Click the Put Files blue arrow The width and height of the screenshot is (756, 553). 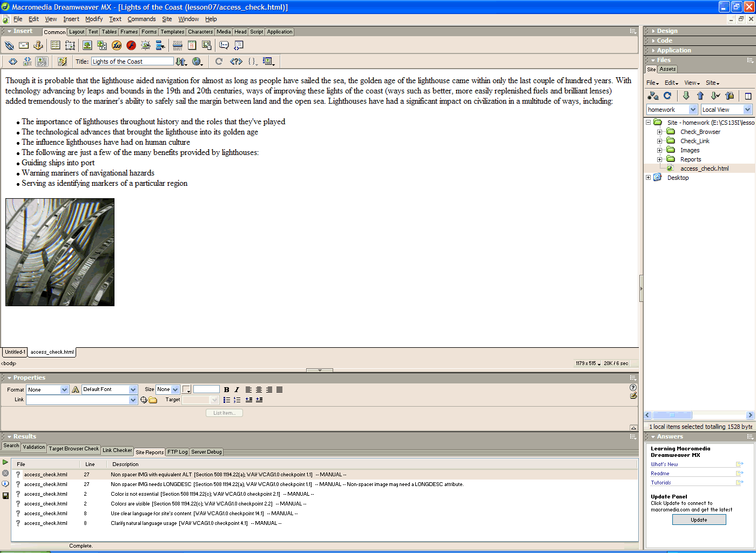tap(700, 96)
